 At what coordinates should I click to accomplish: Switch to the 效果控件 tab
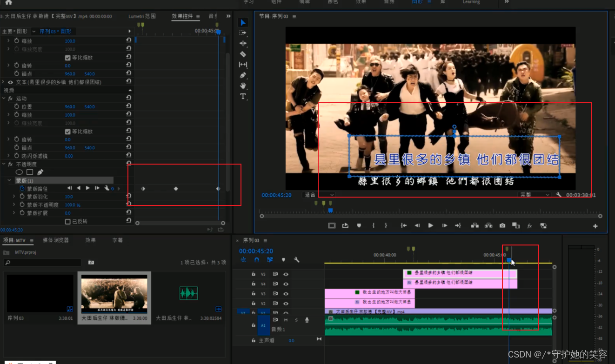point(182,16)
